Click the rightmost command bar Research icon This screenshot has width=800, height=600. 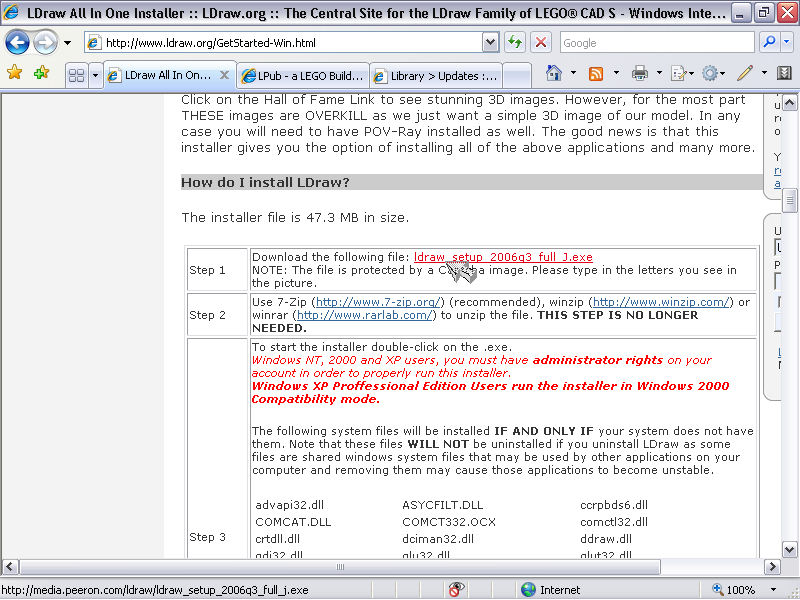click(x=784, y=73)
